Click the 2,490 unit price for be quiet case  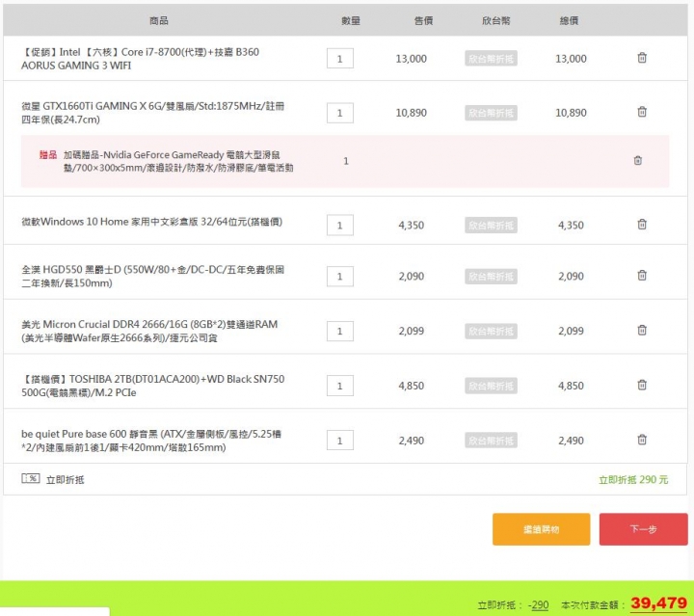pyautogui.click(x=412, y=441)
